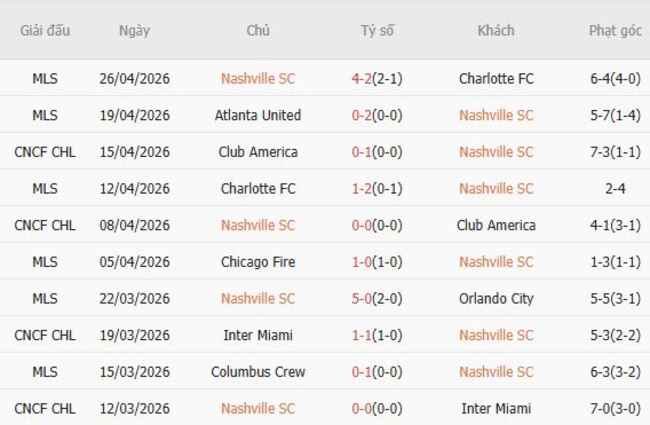Click the 7-0 corner kick result
Viewport: 650px width, 425px height.
click(x=603, y=408)
